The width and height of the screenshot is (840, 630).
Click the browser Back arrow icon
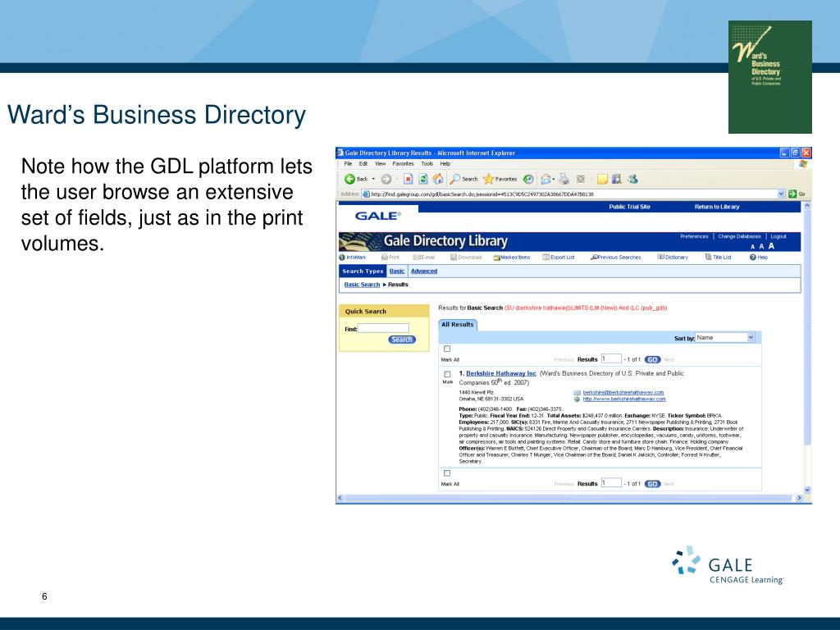349,179
